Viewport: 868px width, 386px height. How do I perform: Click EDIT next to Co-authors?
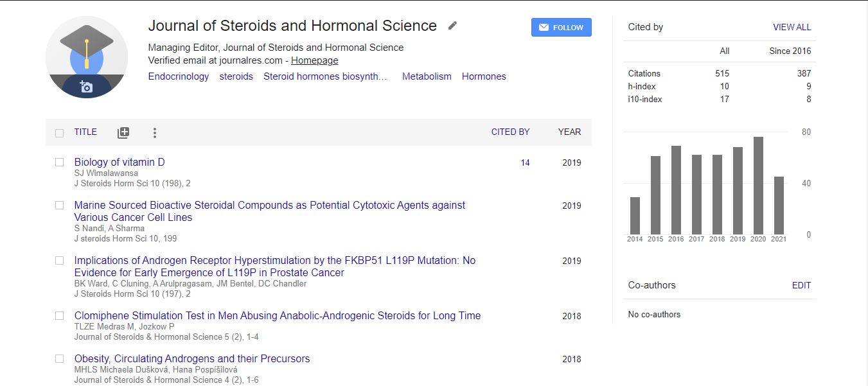(801, 285)
